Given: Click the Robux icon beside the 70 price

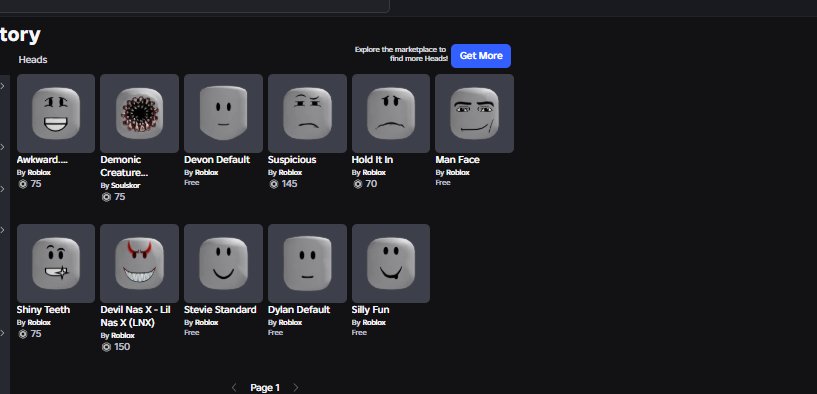Looking at the screenshot, I should tap(357, 184).
